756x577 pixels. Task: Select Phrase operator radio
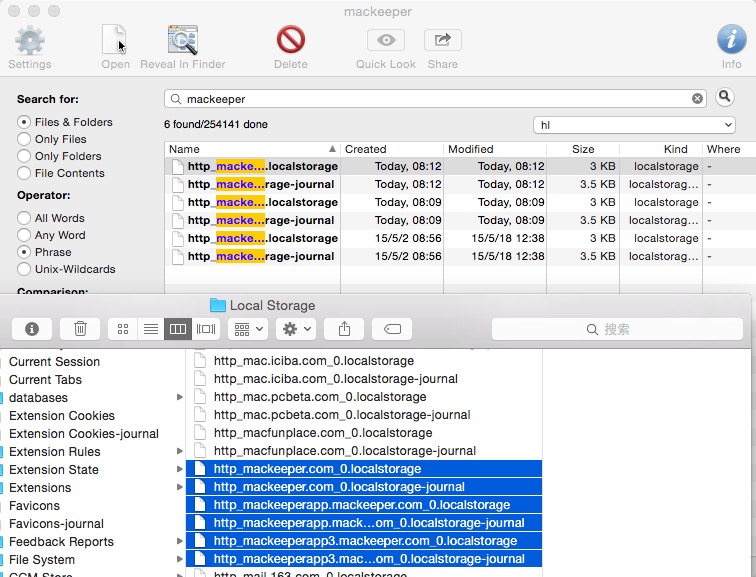(24, 252)
